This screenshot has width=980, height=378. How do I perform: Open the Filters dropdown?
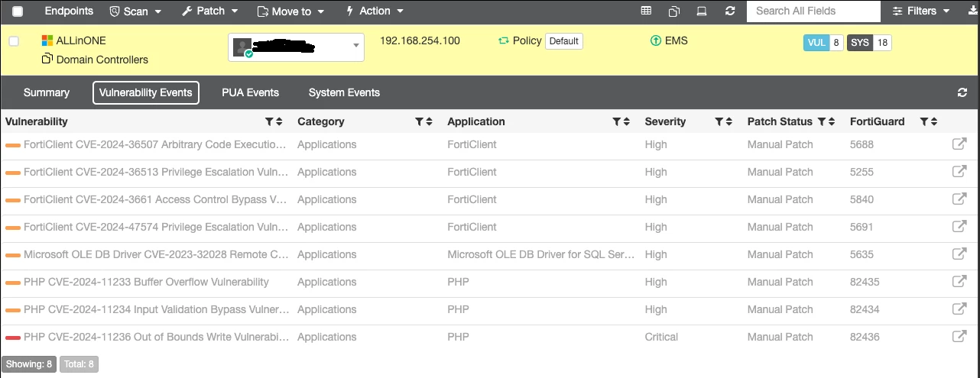click(920, 11)
